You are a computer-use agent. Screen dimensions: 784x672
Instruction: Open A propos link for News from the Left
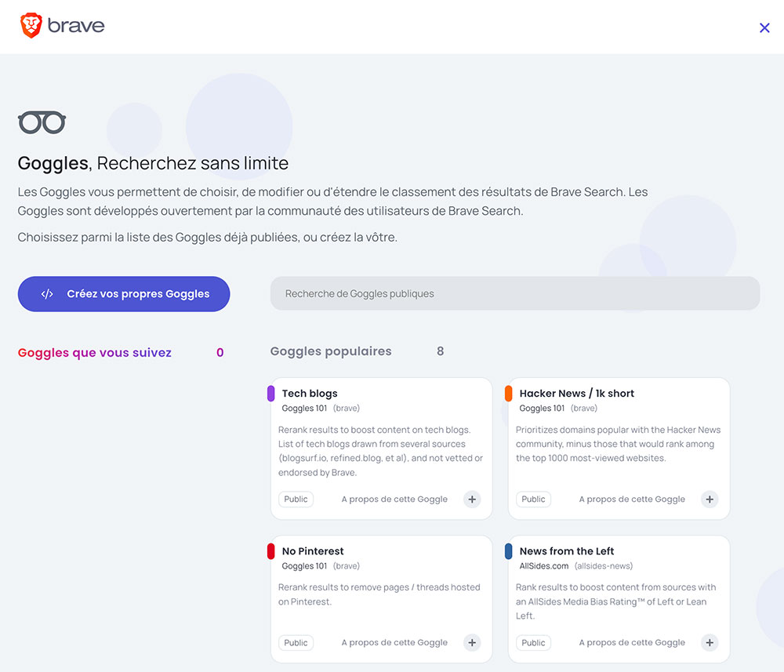tap(632, 642)
